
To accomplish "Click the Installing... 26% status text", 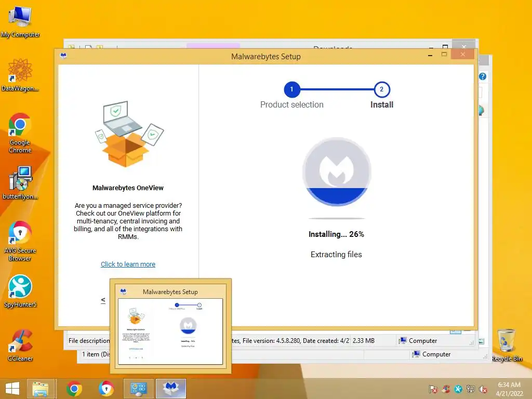I will coord(336,234).
